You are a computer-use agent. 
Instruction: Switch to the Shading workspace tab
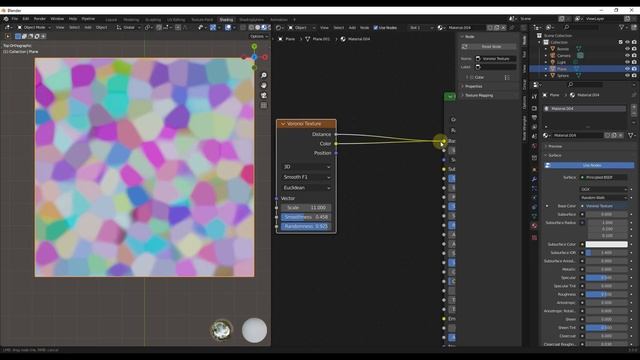click(226, 20)
